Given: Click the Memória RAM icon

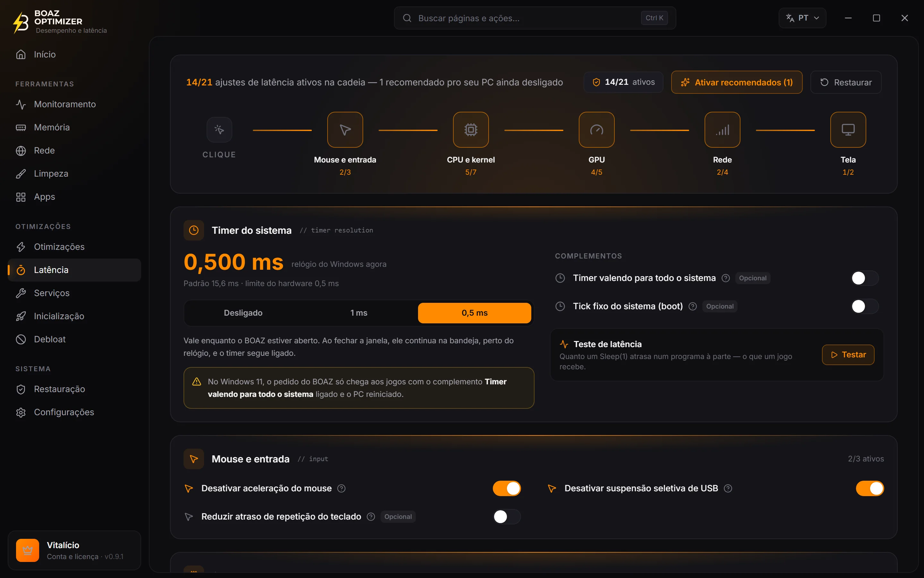Looking at the screenshot, I should (x=21, y=127).
